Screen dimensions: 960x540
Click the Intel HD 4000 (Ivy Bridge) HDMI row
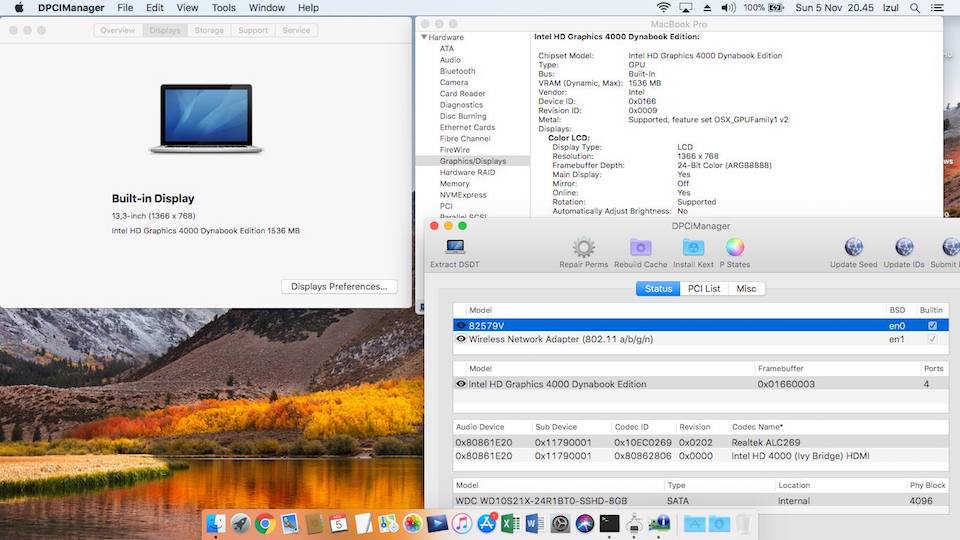(700, 456)
